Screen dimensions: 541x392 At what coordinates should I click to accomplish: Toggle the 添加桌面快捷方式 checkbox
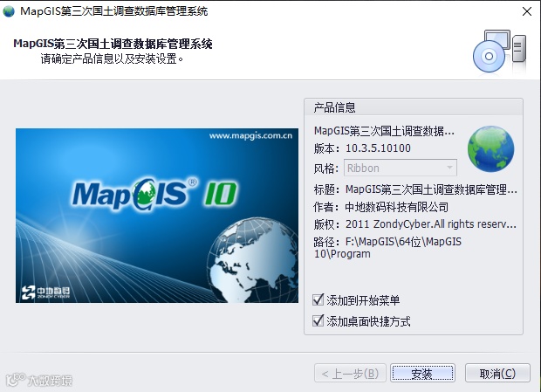pos(318,320)
